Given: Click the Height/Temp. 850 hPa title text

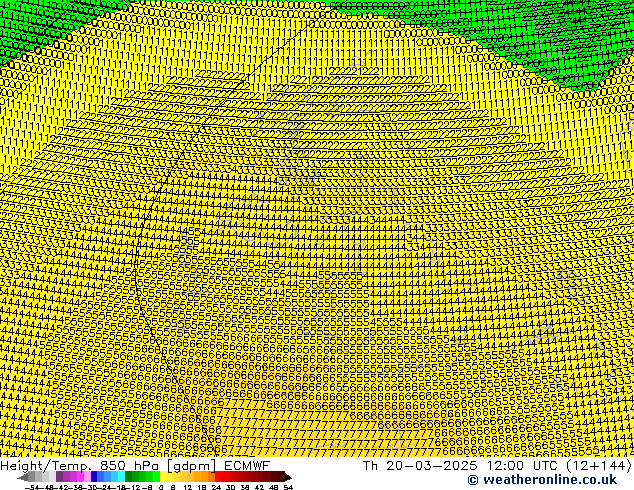Looking at the screenshot, I should point(81,466).
